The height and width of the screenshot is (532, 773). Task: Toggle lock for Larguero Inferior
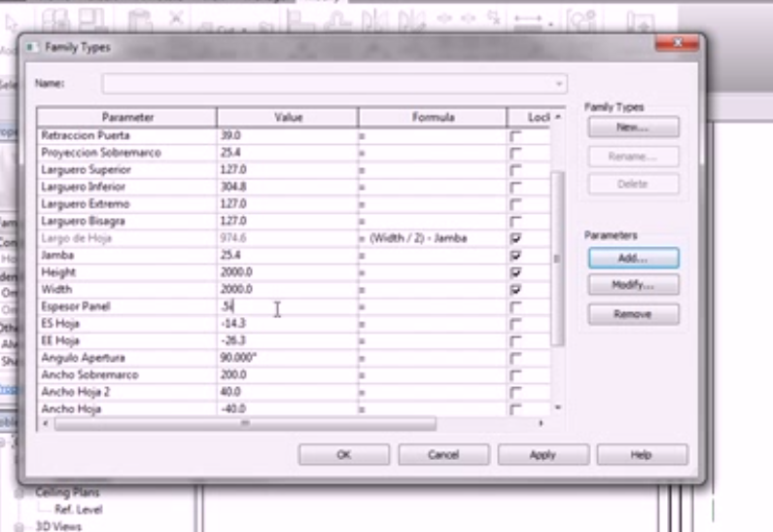[515, 188]
